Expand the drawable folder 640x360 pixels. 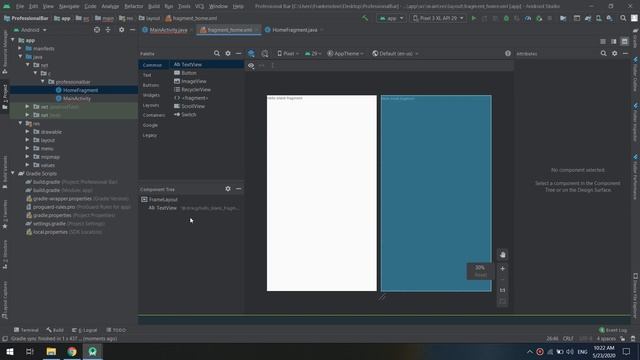point(27,132)
